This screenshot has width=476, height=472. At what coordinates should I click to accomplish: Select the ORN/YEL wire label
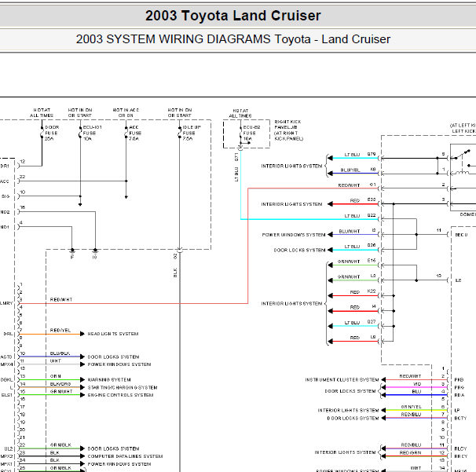(x=411, y=407)
